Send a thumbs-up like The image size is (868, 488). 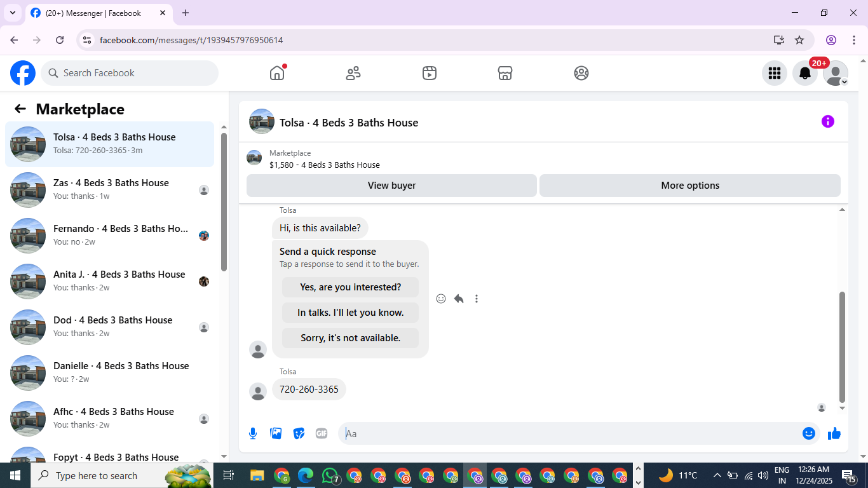coord(834,433)
